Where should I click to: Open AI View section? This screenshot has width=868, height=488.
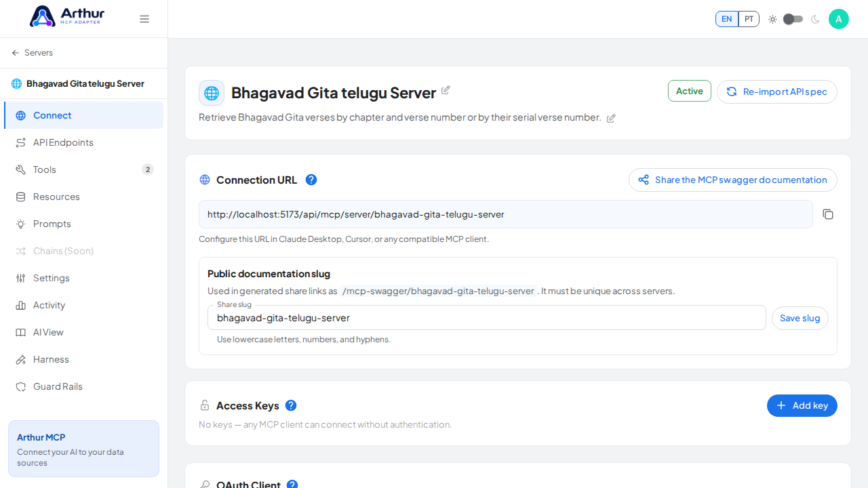click(x=84, y=332)
